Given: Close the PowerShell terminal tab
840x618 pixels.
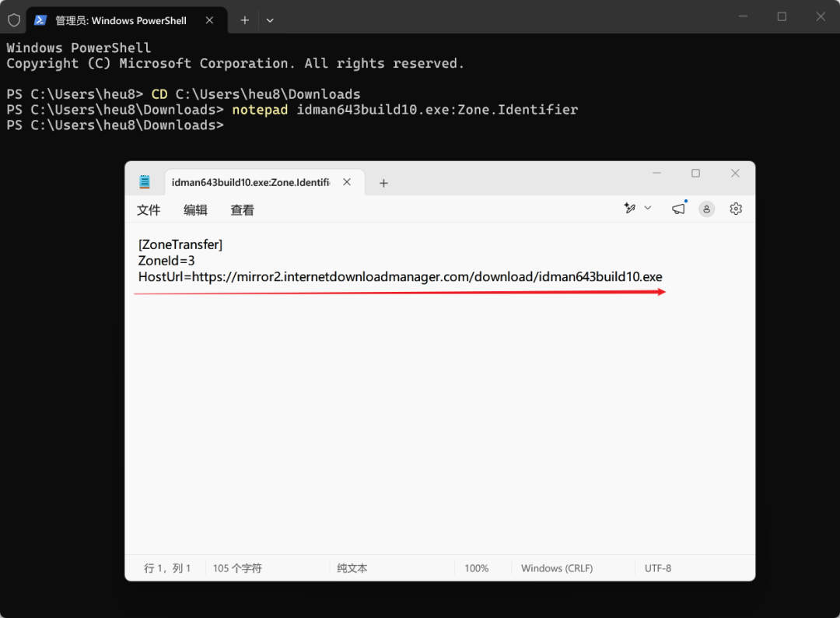Looking at the screenshot, I should (209, 20).
